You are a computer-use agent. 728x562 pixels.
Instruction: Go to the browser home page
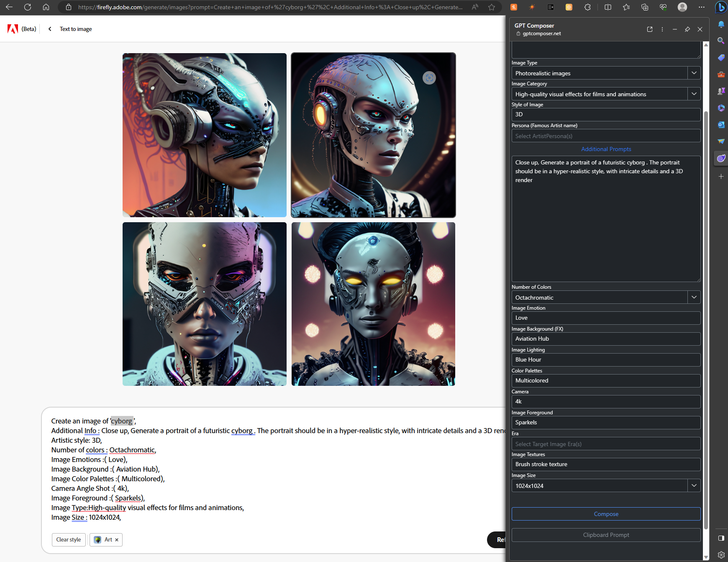[46, 7]
